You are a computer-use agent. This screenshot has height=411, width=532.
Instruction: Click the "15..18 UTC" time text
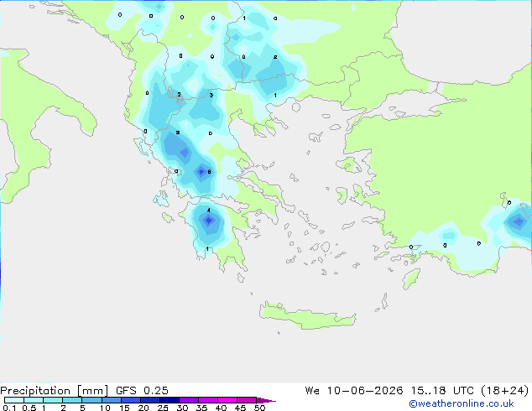[x=442, y=391]
